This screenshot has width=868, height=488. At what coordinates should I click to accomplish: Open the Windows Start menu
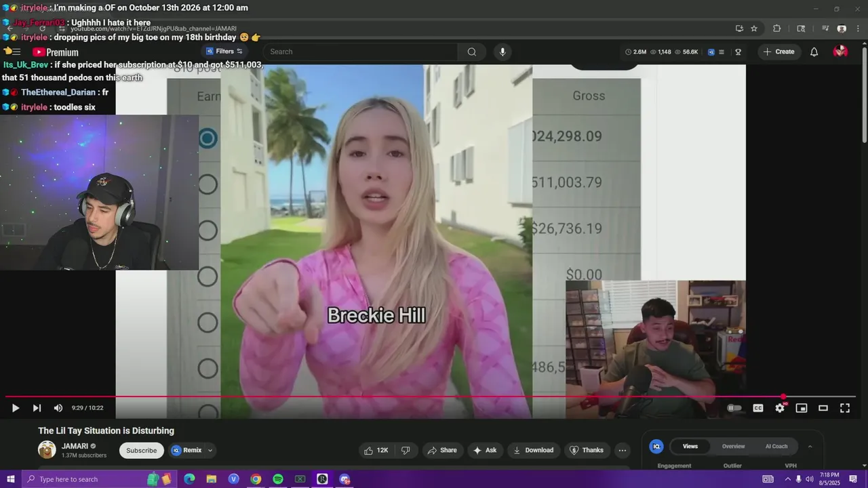(x=10, y=479)
